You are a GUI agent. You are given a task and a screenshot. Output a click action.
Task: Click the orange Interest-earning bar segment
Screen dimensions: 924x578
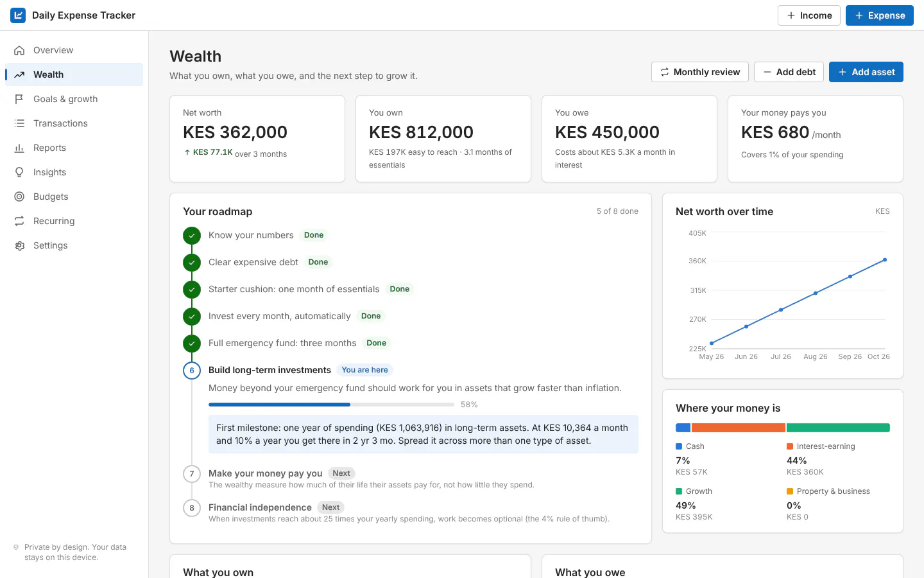[738, 428]
